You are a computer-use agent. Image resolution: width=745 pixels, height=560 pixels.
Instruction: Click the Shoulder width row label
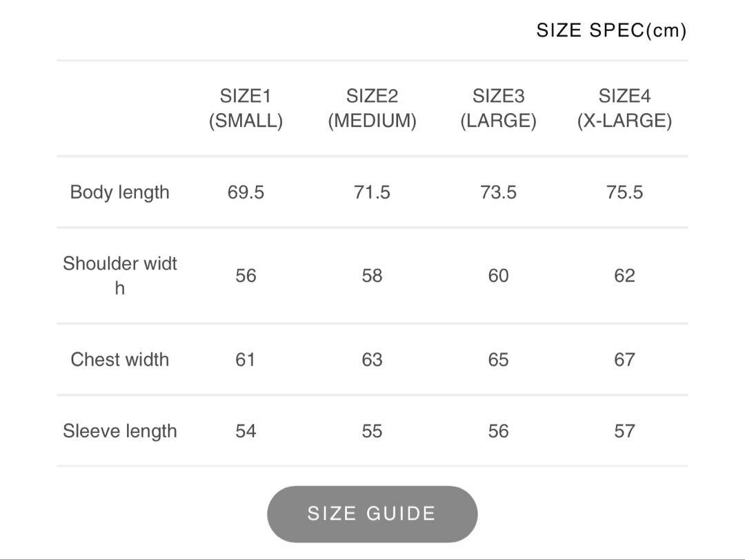[120, 275]
